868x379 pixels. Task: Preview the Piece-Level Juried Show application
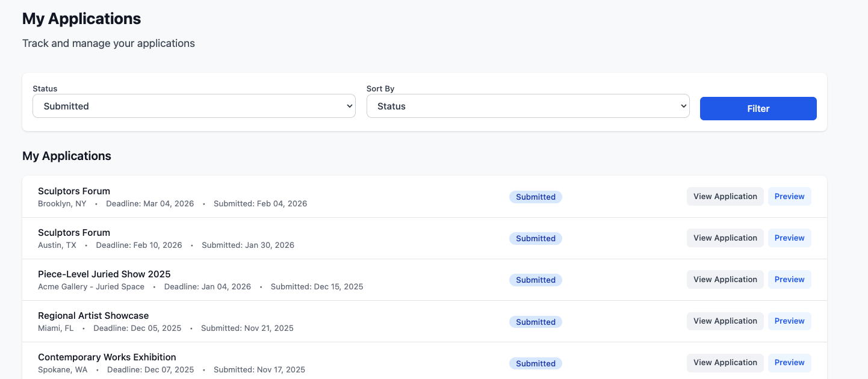[789, 279]
